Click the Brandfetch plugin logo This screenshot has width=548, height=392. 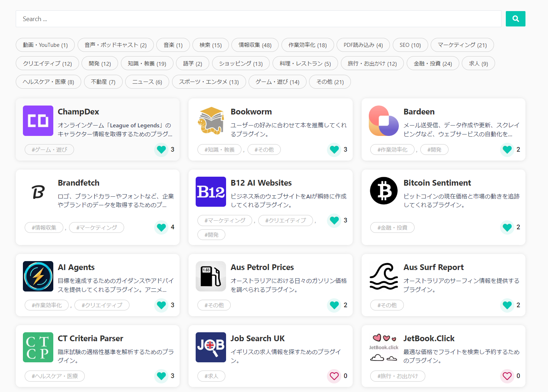[x=38, y=192]
